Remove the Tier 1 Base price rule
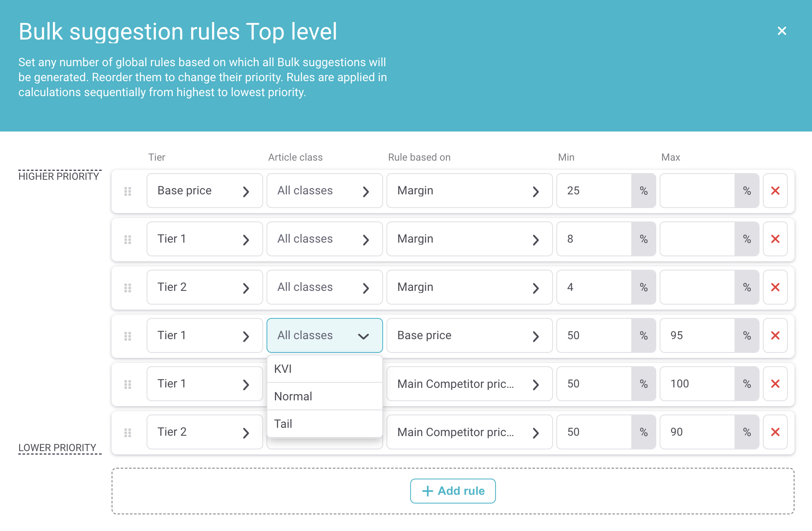Screen dimensions: 812x531 pos(775,336)
